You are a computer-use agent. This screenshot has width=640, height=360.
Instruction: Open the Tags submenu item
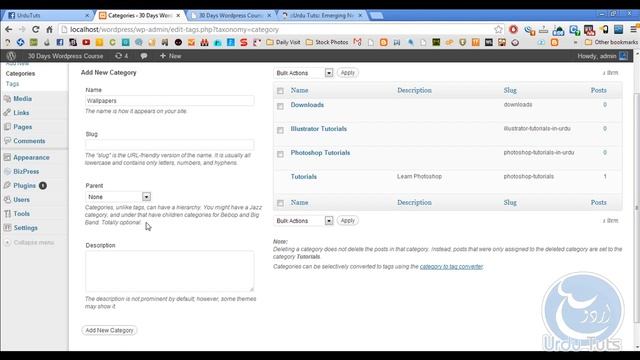[12, 84]
